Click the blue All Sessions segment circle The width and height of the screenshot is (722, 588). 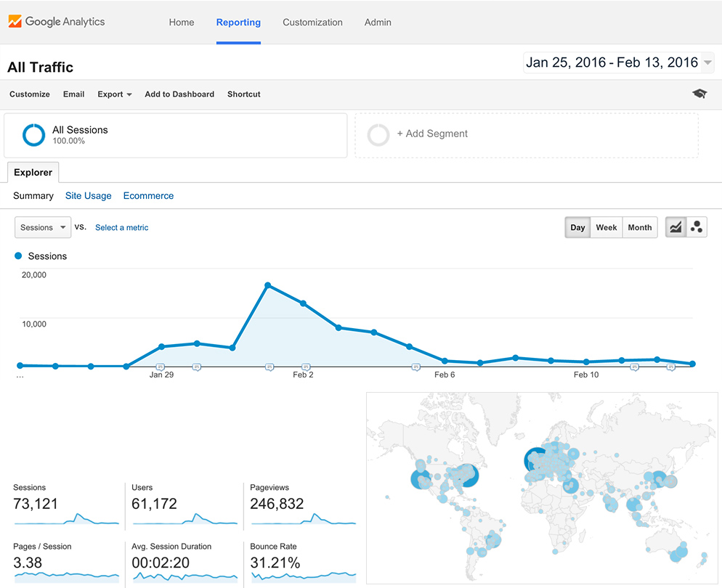[x=33, y=135]
